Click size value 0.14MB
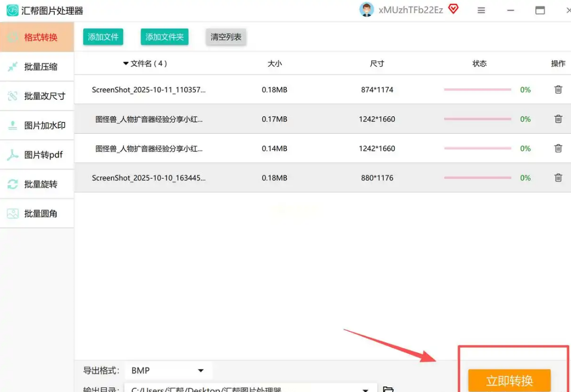 coord(274,149)
